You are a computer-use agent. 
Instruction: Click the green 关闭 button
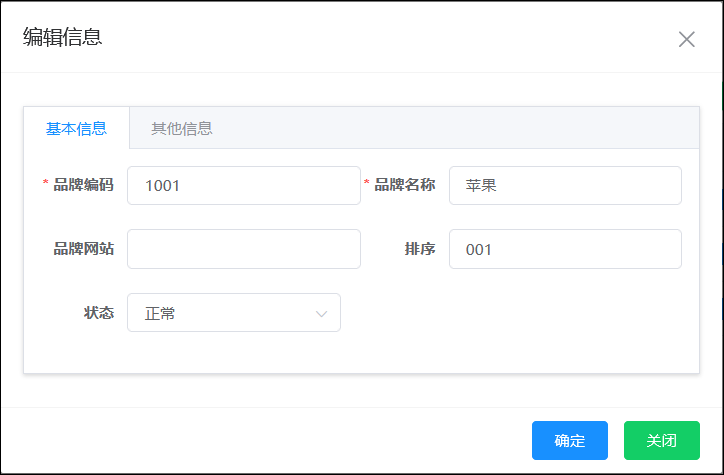click(661, 440)
